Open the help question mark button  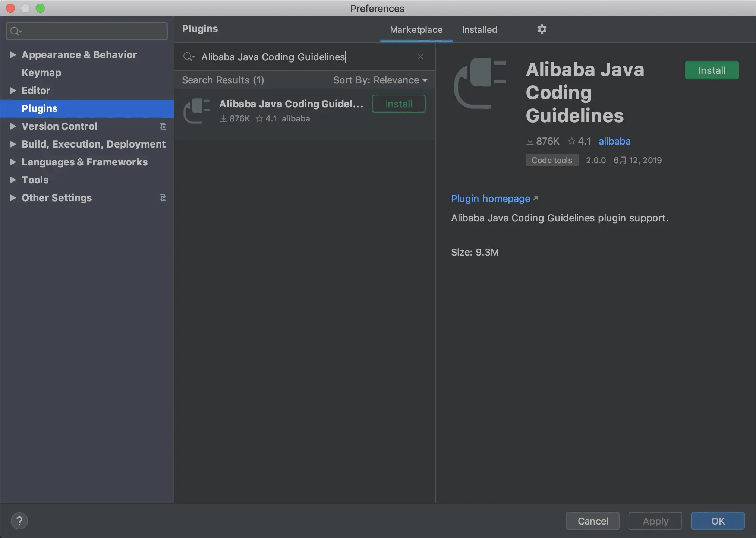point(19,521)
